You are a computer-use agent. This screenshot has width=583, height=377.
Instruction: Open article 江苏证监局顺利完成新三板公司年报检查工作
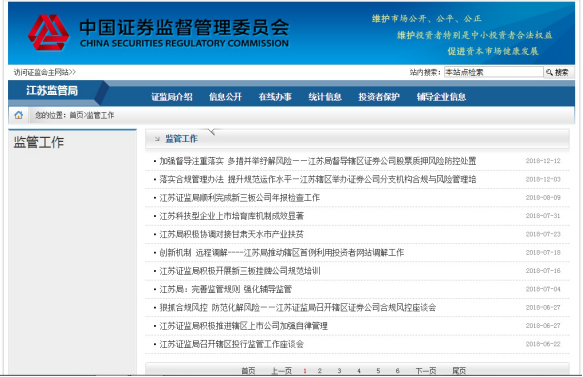click(239, 198)
